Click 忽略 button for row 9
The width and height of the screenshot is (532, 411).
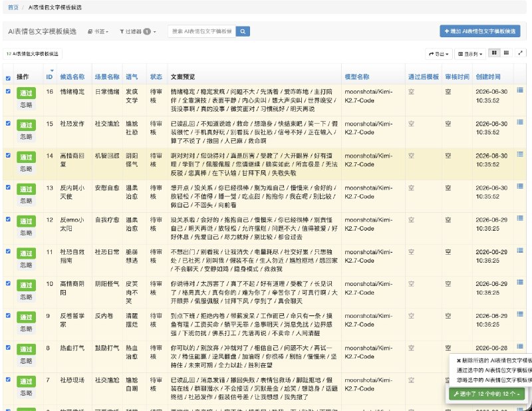tap(26, 329)
